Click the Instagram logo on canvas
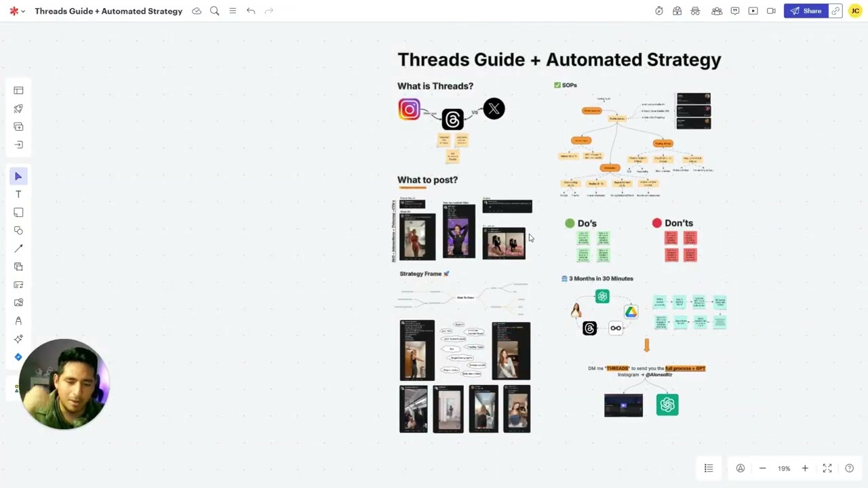 409,109
